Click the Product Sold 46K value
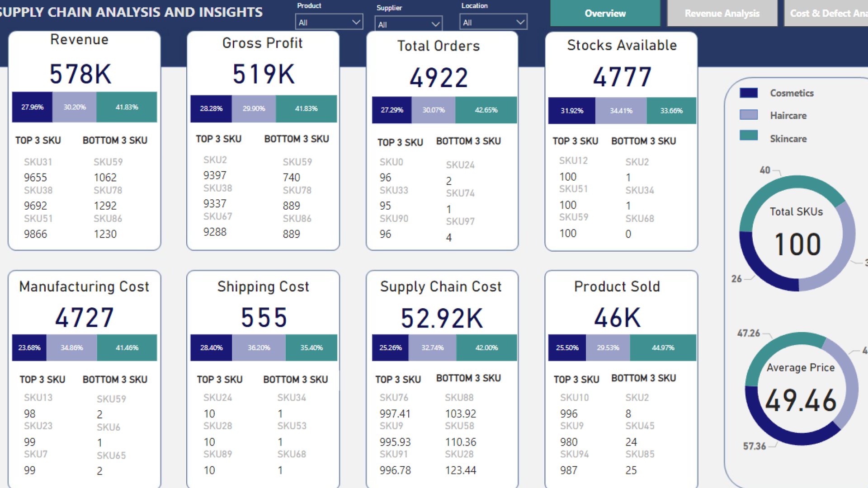This screenshot has height=488, width=868. (617, 318)
